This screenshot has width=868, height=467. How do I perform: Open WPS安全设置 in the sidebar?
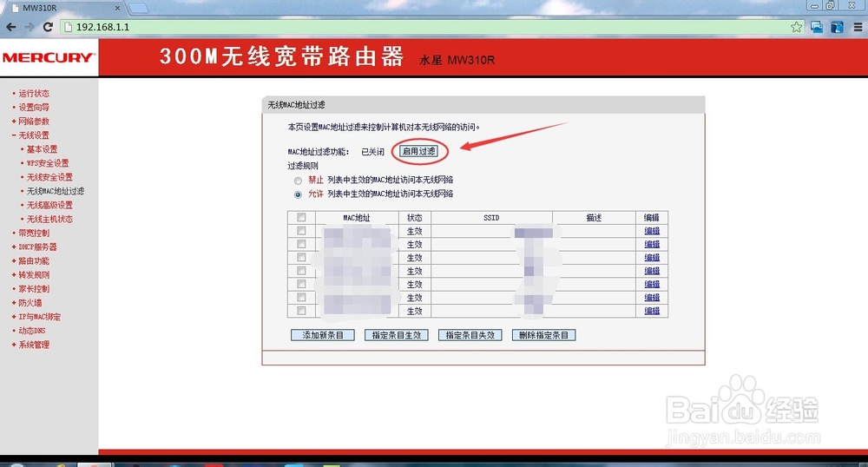click(x=48, y=163)
